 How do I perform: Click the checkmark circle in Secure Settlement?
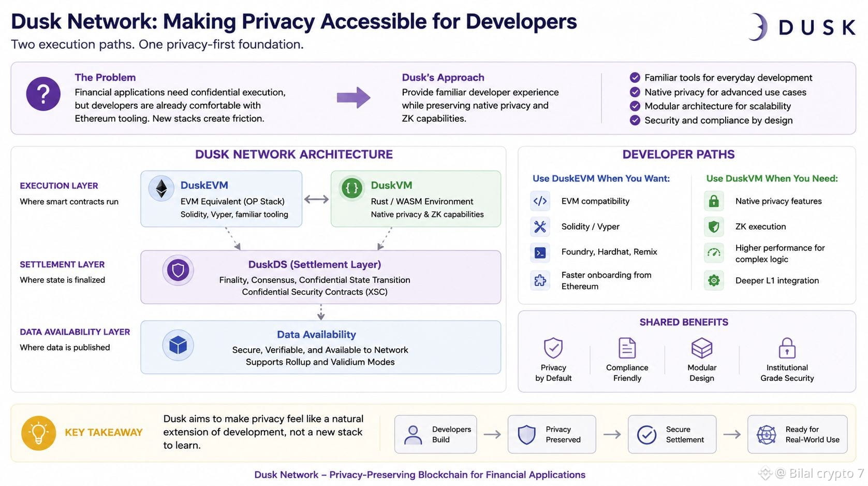[646, 435]
